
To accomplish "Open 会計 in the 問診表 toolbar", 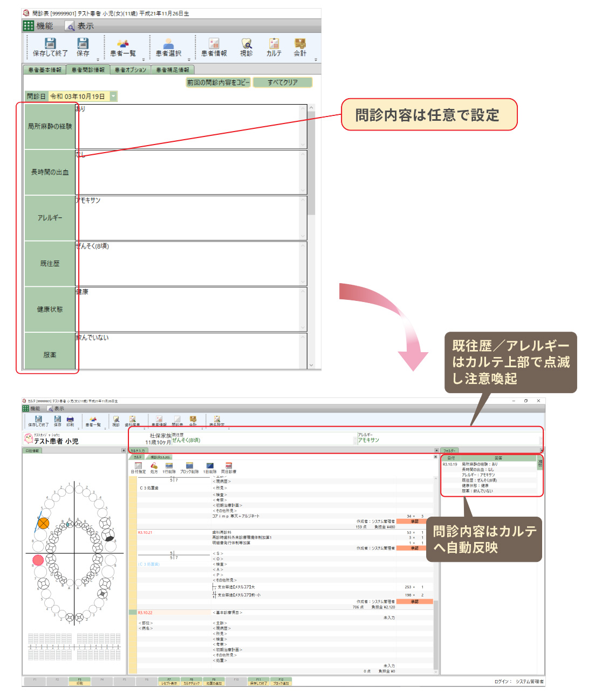I will [300, 47].
